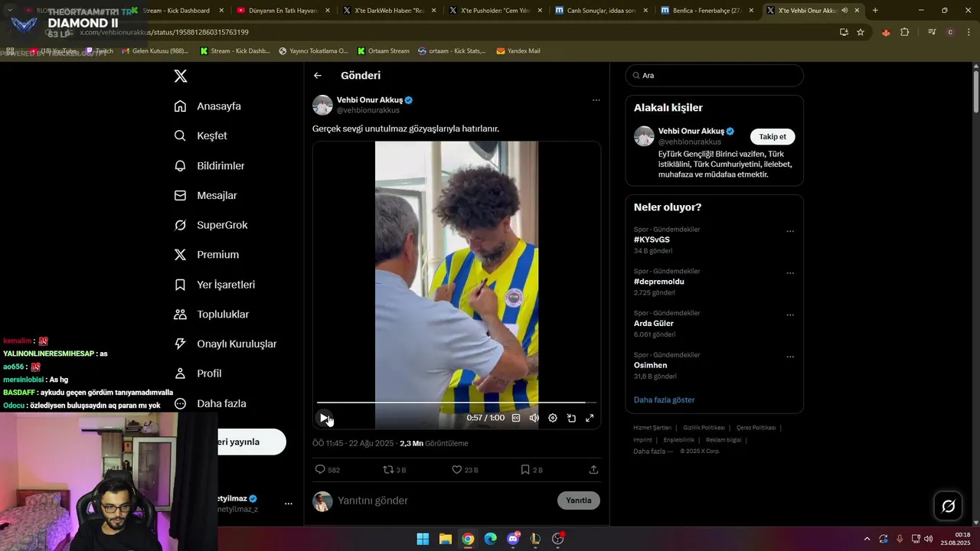The image size is (980, 551).
Task: Open the Arda Güler trend
Action: click(x=654, y=324)
